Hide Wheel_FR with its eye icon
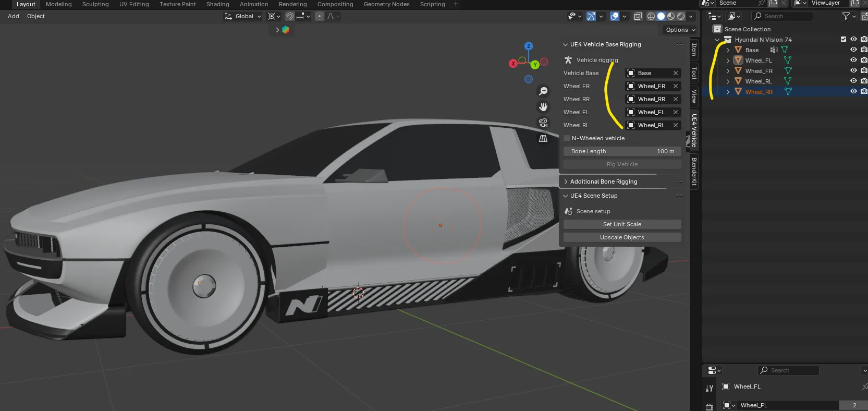The width and height of the screenshot is (868, 411). pyautogui.click(x=853, y=70)
